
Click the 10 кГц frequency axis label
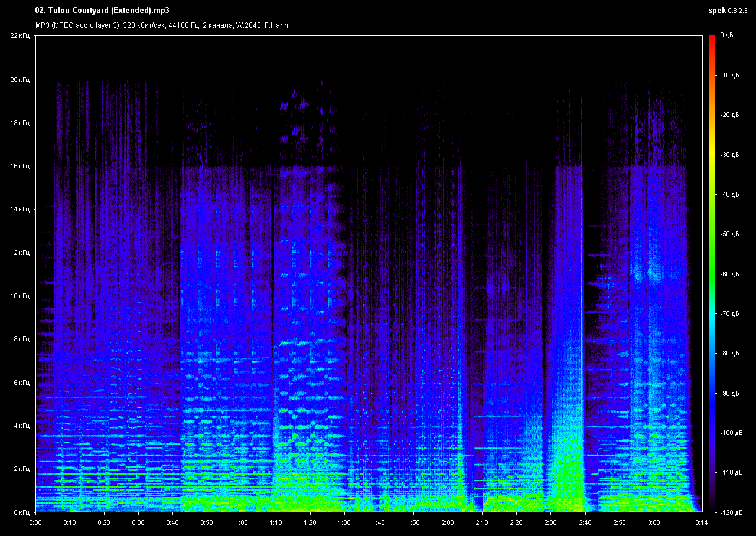20,296
